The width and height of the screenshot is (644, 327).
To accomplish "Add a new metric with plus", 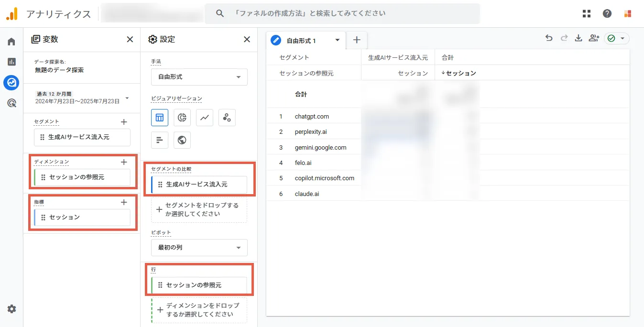I will pos(124,202).
